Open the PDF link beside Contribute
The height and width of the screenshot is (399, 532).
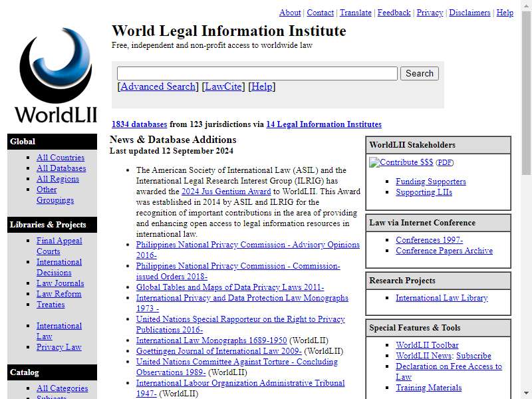[444, 162]
